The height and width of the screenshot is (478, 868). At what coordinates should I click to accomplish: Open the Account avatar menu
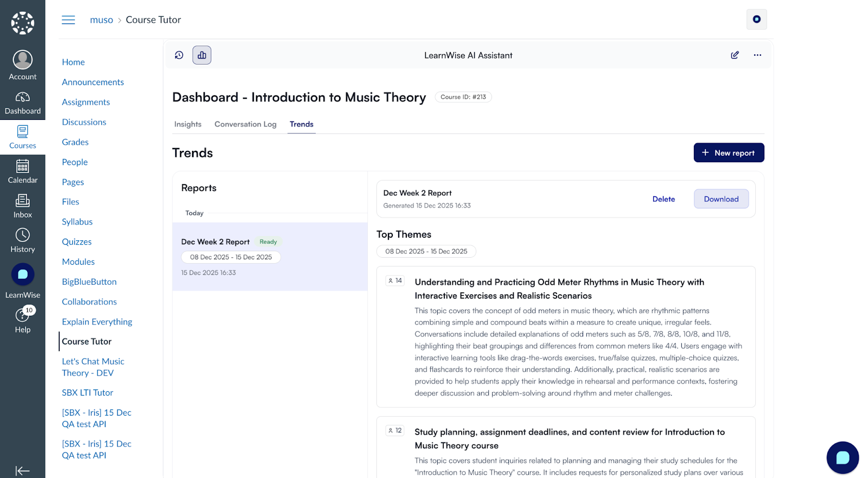click(23, 65)
